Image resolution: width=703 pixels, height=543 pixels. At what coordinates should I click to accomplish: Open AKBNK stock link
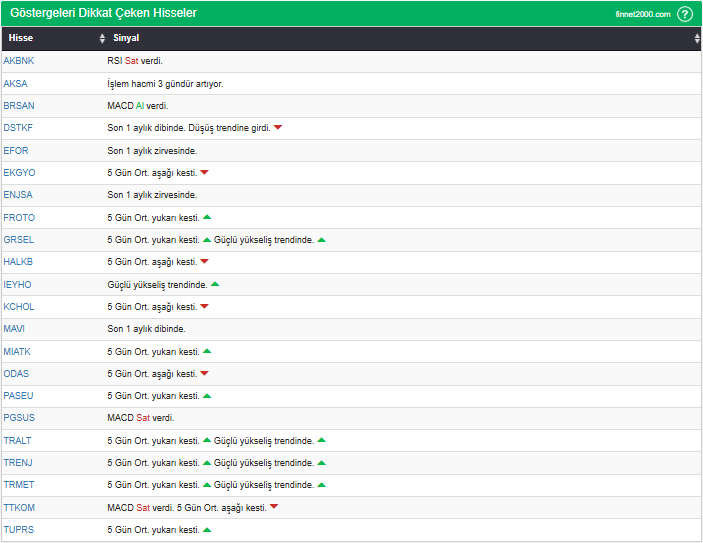(19, 61)
